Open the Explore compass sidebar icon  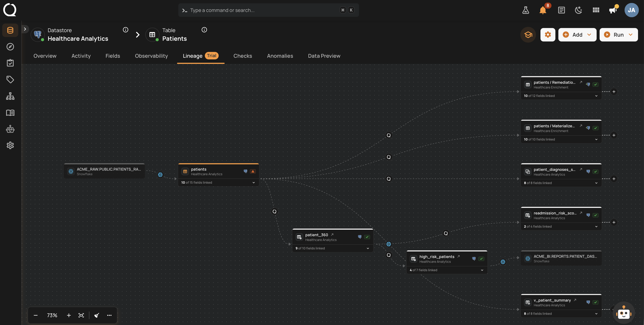[10, 47]
